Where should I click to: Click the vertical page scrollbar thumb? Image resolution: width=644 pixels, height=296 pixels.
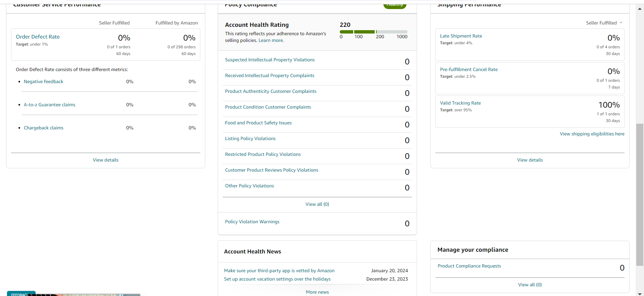[640, 195]
